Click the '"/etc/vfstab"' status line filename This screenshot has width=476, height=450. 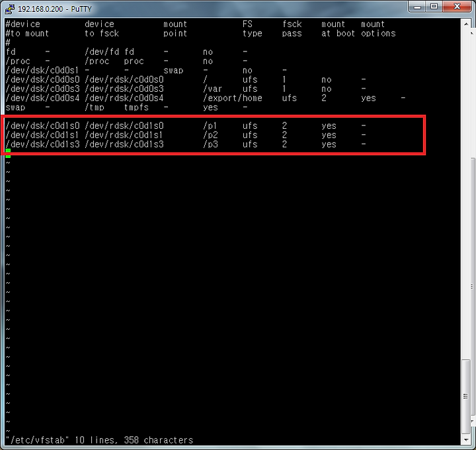click(x=37, y=440)
